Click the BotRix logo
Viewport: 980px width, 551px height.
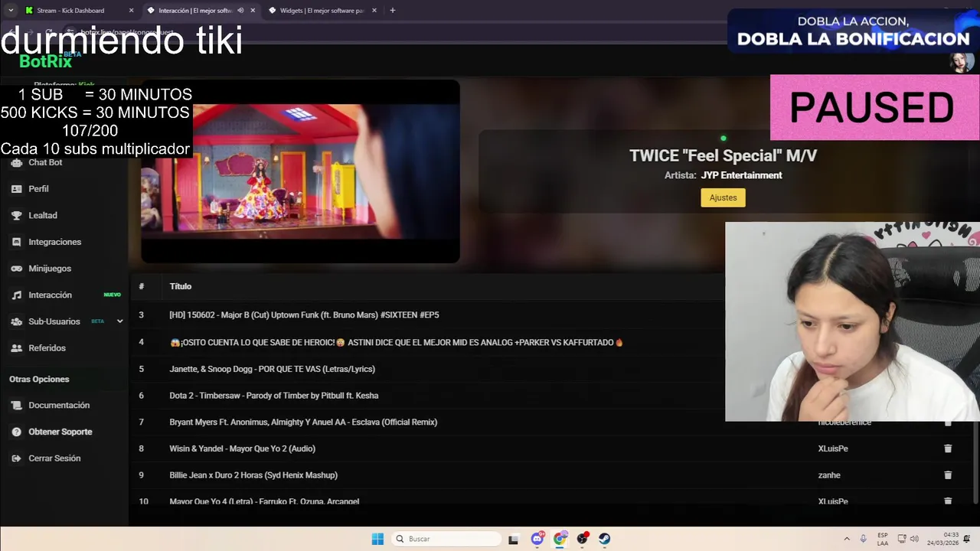tap(46, 61)
